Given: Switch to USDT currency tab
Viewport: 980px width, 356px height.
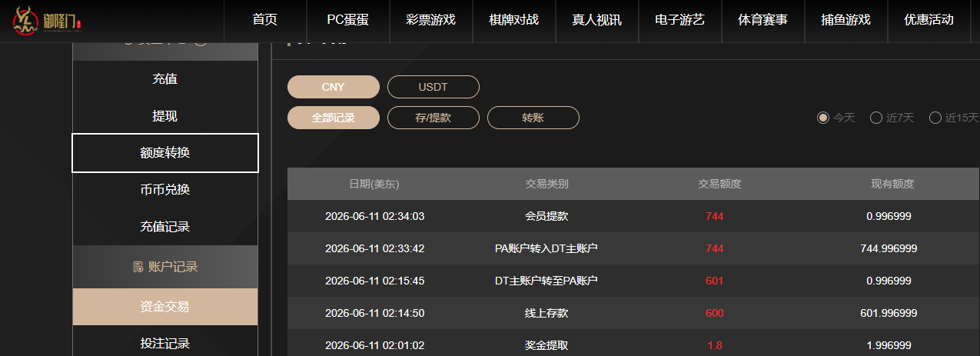Looking at the screenshot, I should [434, 87].
